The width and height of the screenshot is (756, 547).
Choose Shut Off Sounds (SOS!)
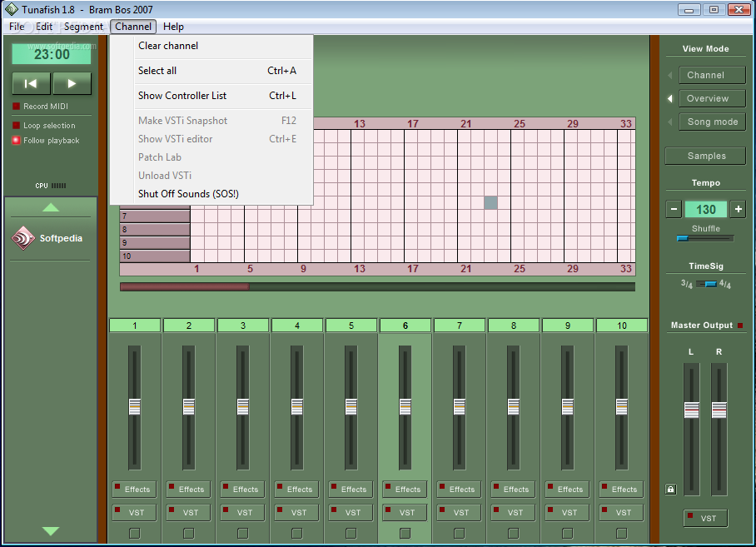tap(211, 194)
